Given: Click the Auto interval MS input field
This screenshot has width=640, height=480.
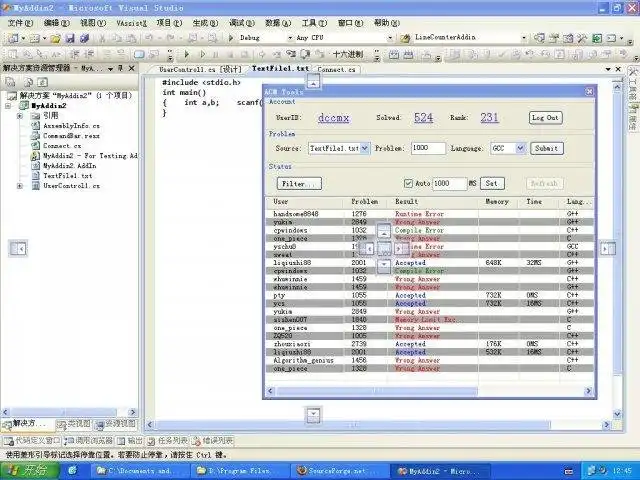Looking at the screenshot, I should [x=449, y=184].
